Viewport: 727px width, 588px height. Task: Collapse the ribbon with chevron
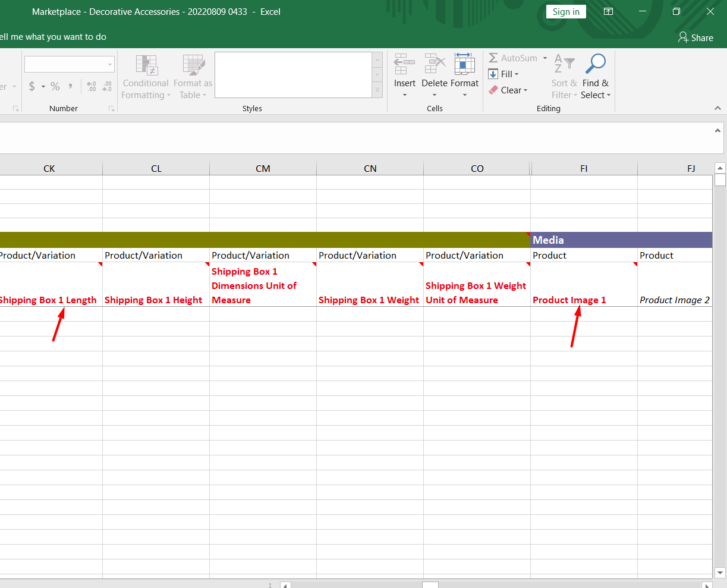[x=717, y=108]
